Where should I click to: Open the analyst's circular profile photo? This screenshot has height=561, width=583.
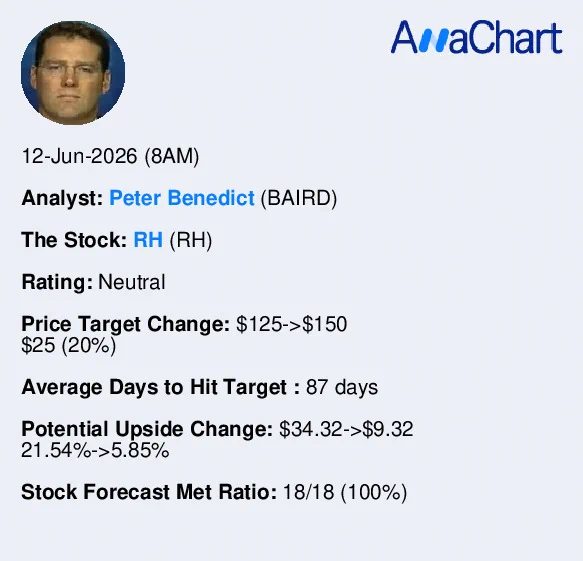click(x=73, y=73)
